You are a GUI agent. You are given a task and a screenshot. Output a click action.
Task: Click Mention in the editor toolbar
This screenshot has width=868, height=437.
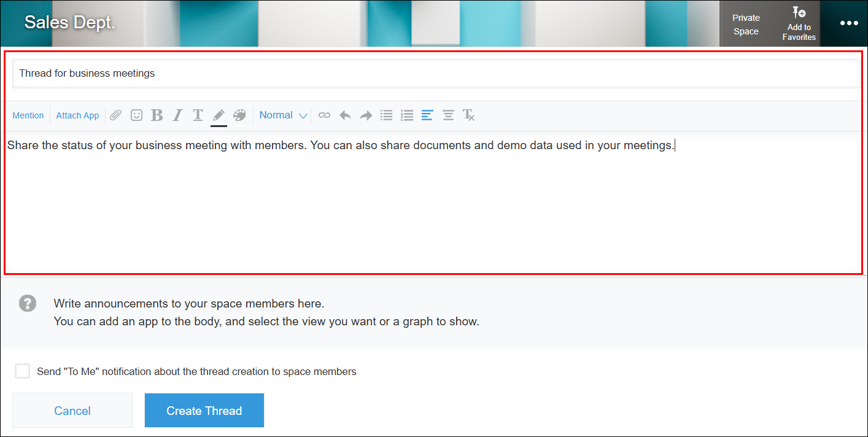(x=28, y=115)
